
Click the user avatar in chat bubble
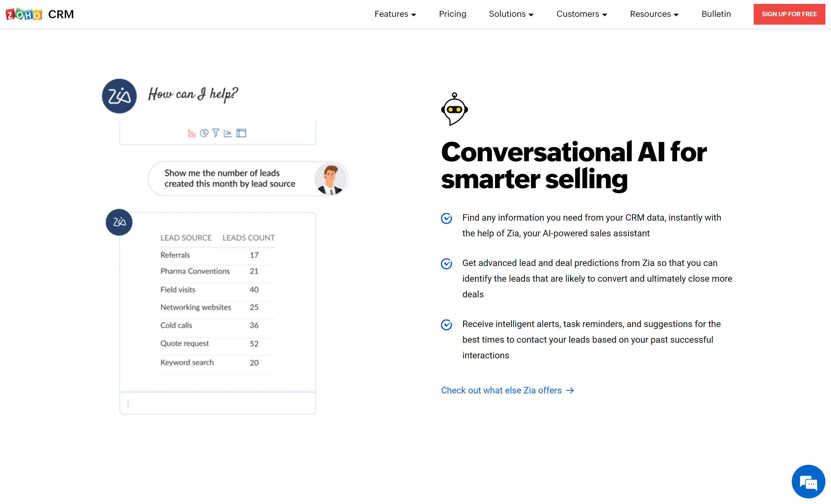330,179
